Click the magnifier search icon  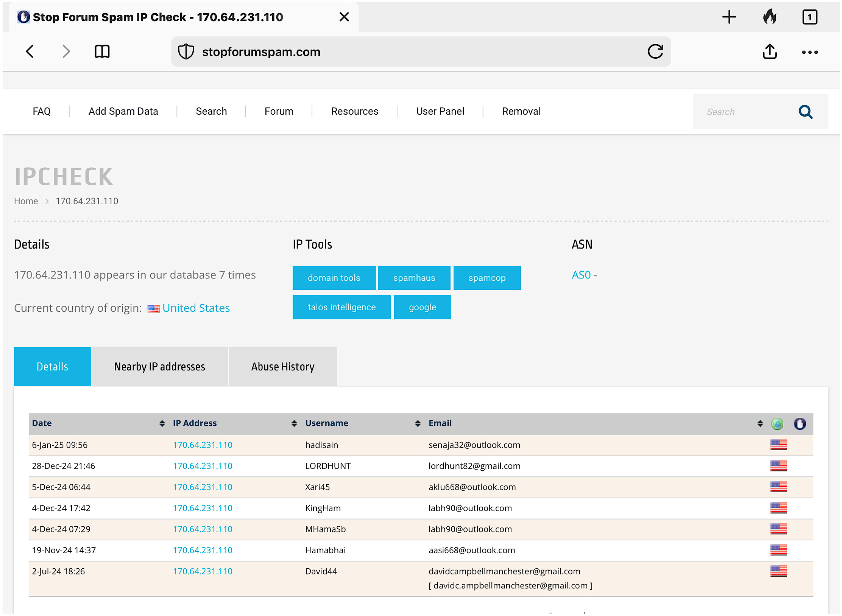coord(805,112)
